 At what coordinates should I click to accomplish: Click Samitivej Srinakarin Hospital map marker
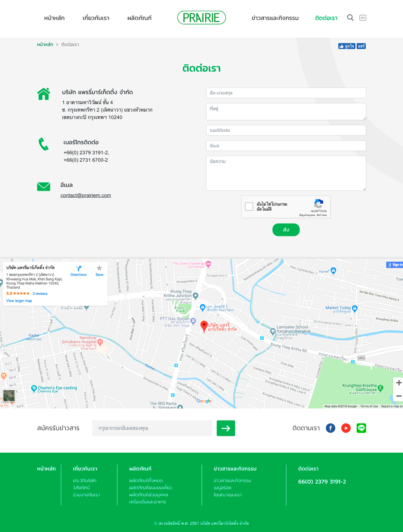coord(100,342)
